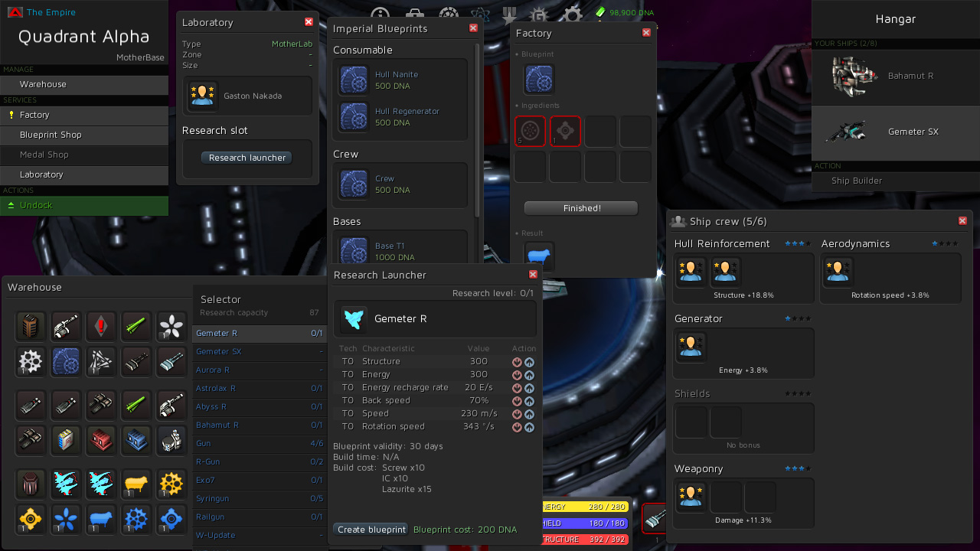The width and height of the screenshot is (980, 551).
Task: Click the Gaston Nakada scientist portrait
Action: 203,96
